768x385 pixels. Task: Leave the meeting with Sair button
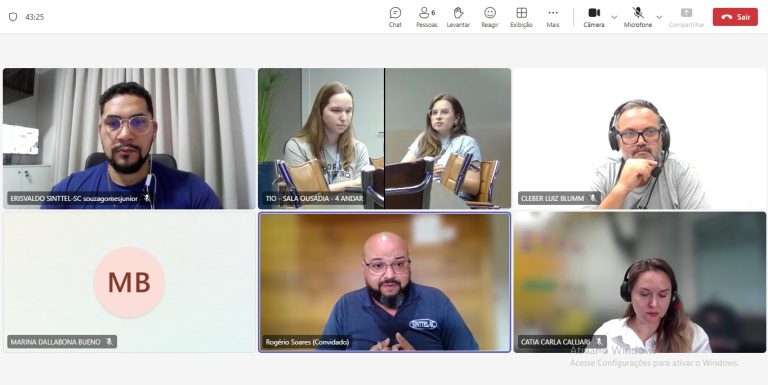735,17
